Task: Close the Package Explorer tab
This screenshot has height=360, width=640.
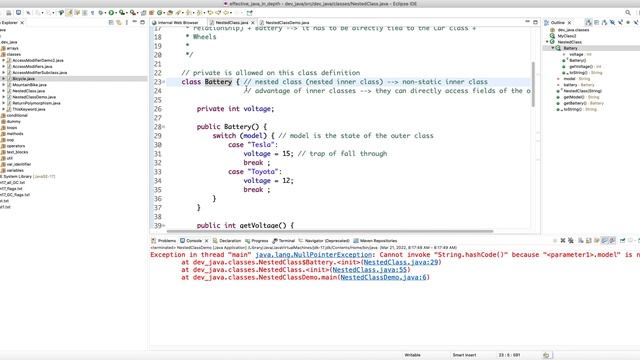Action: [22, 23]
